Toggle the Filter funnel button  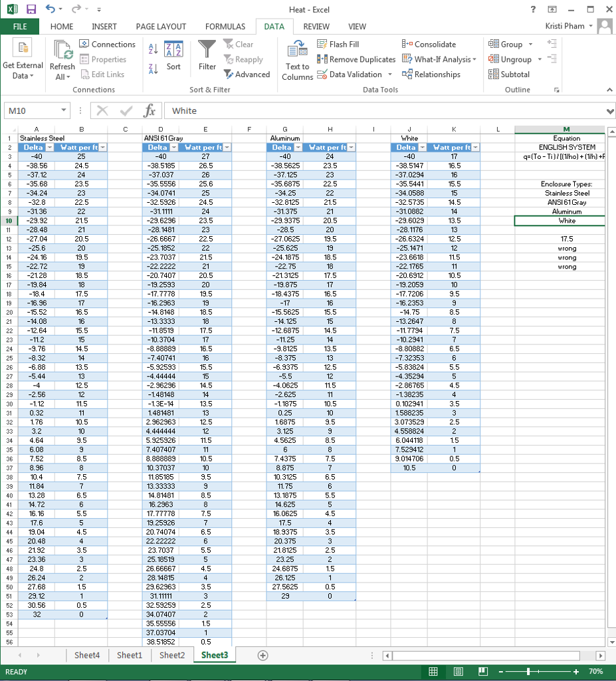[x=207, y=56]
